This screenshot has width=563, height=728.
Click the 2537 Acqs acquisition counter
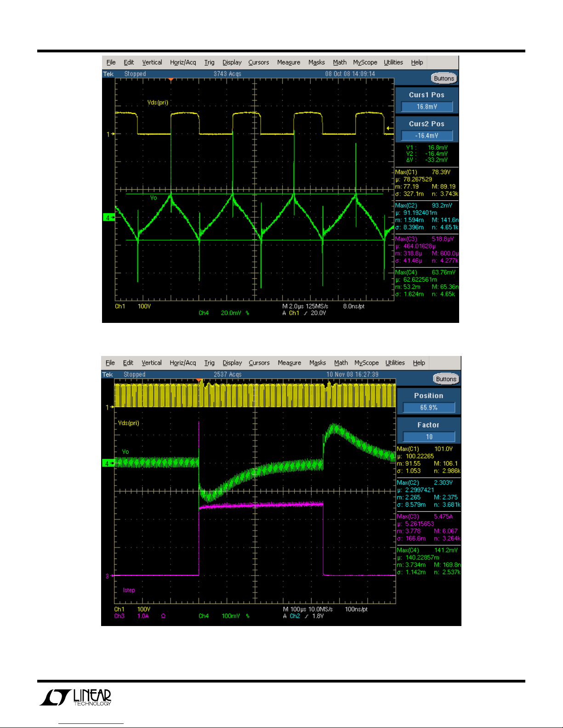(x=227, y=374)
